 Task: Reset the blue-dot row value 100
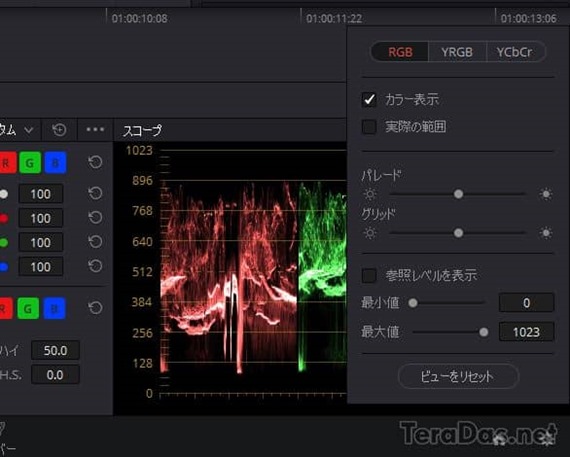point(95,266)
